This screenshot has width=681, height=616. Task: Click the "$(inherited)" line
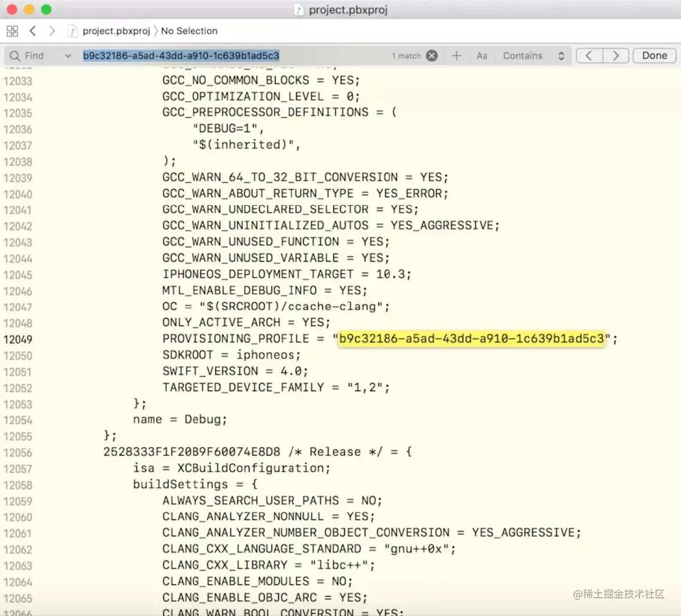click(246, 144)
